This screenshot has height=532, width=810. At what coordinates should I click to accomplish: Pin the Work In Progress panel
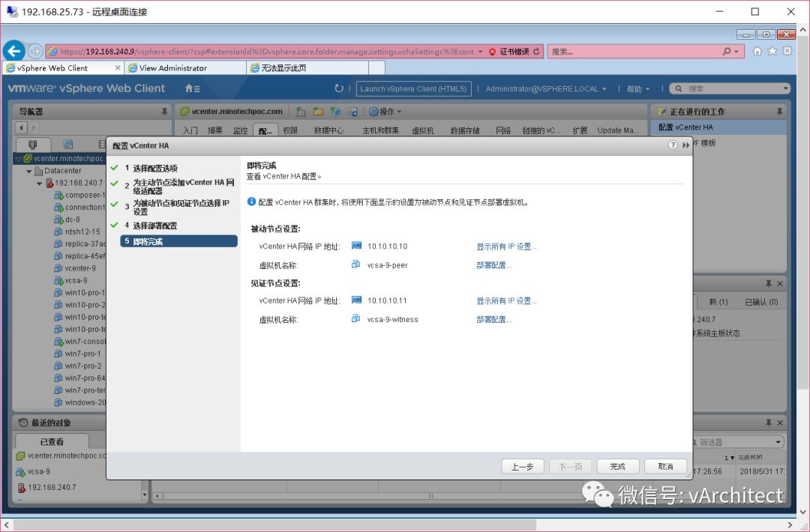tap(779, 112)
